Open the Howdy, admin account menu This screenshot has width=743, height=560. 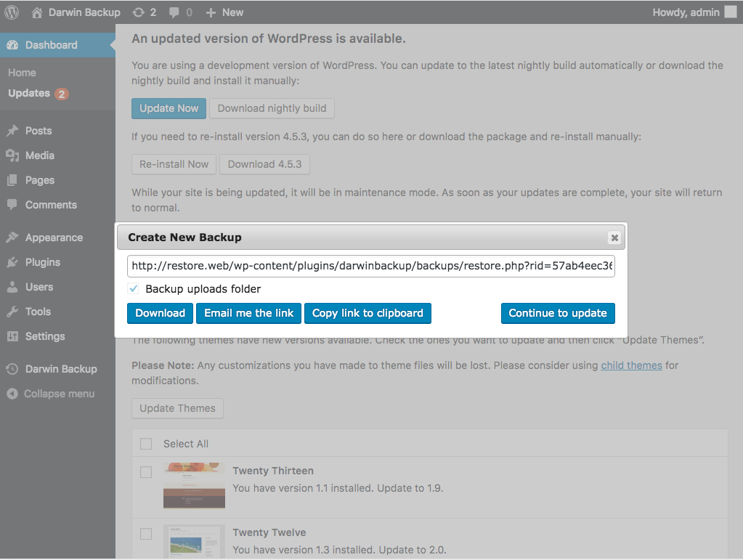coord(694,12)
